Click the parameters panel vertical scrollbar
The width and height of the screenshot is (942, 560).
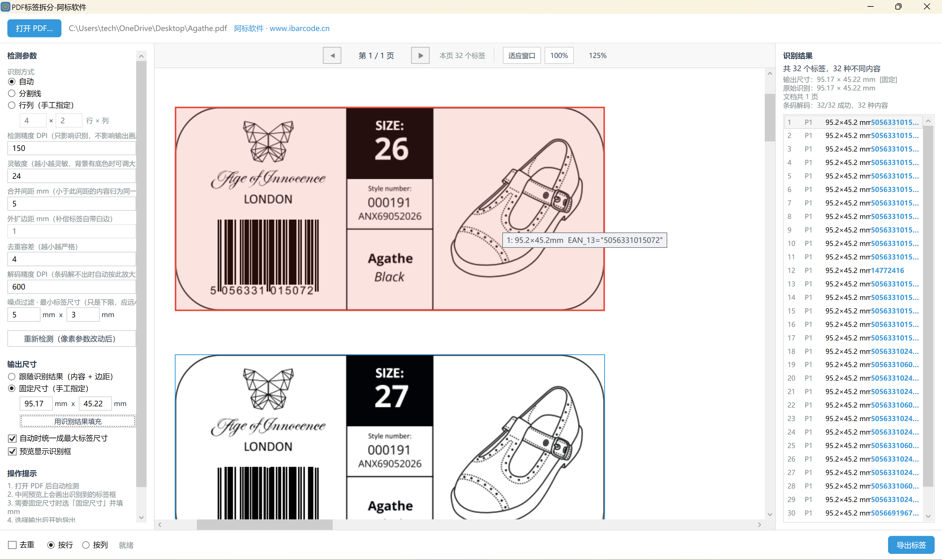[x=141, y=274]
